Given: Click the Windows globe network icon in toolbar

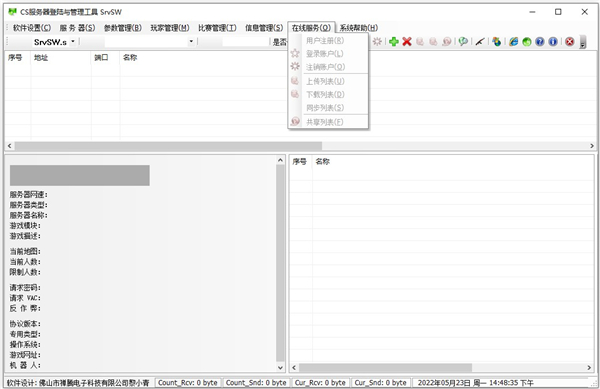Looking at the screenshot, I should coord(497,42).
